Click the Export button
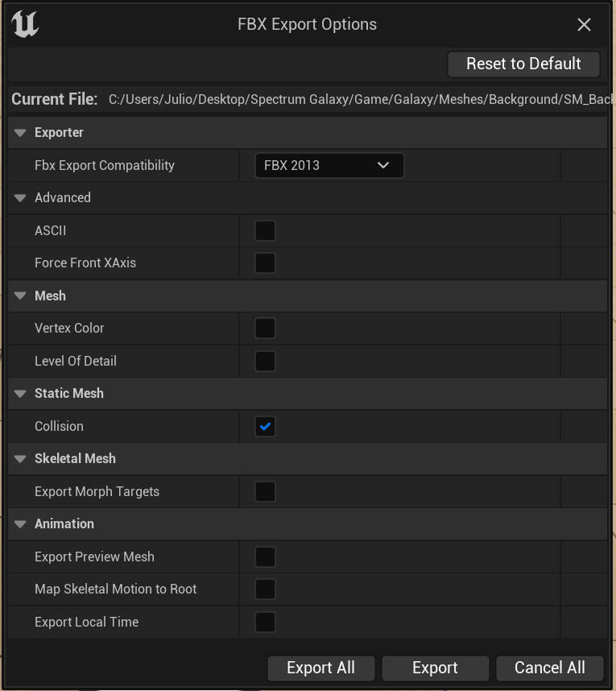 pos(436,668)
